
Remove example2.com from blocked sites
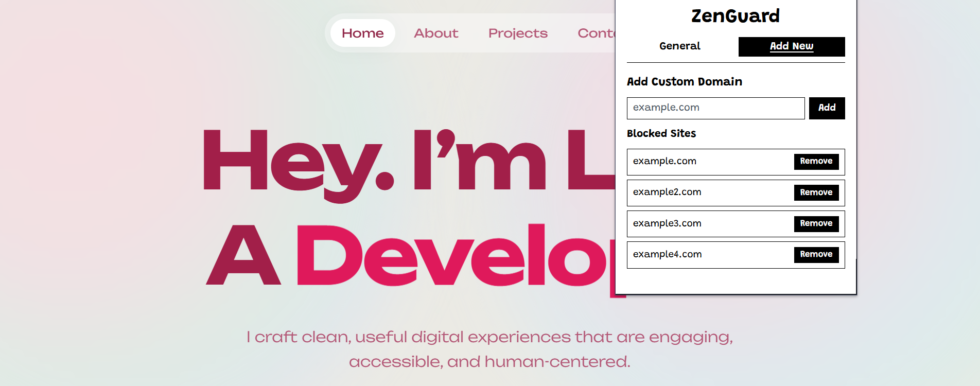click(816, 192)
